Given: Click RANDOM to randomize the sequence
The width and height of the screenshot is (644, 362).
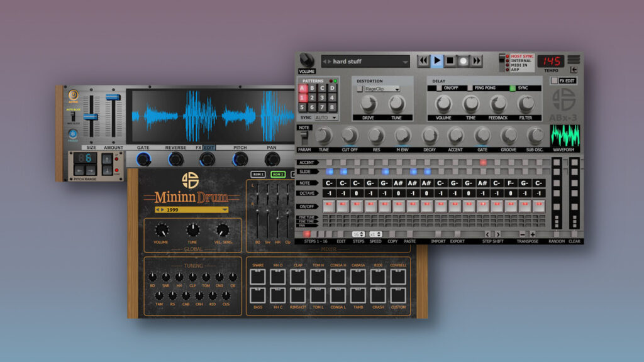Looking at the screenshot, I should pyautogui.click(x=557, y=234).
